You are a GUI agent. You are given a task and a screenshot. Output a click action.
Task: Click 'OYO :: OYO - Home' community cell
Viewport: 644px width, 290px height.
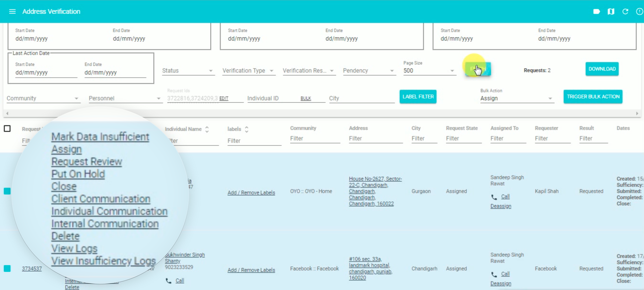tap(311, 191)
